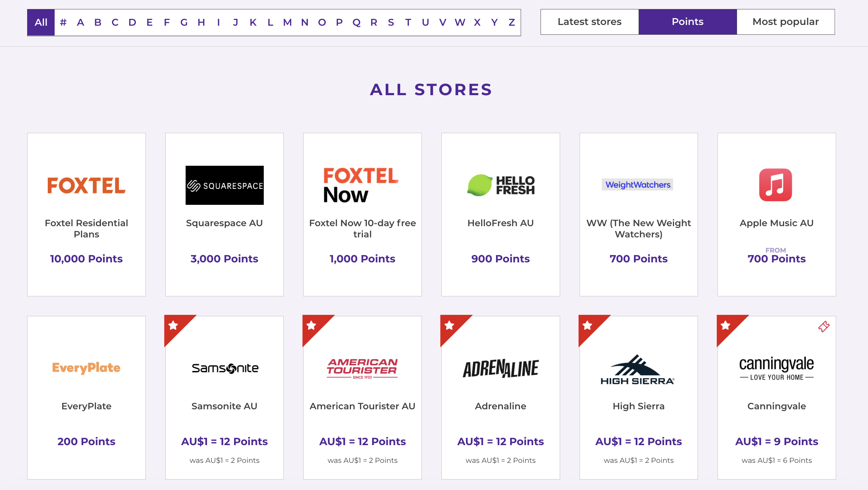This screenshot has width=868, height=490.
Task: Filter stores by letter G
Action: (184, 22)
